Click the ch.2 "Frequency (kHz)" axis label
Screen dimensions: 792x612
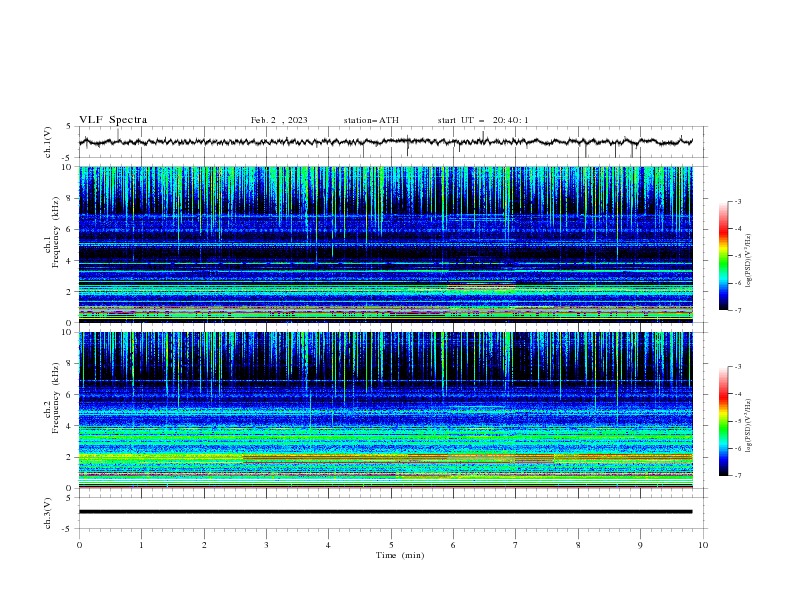pyautogui.click(x=56, y=398)
